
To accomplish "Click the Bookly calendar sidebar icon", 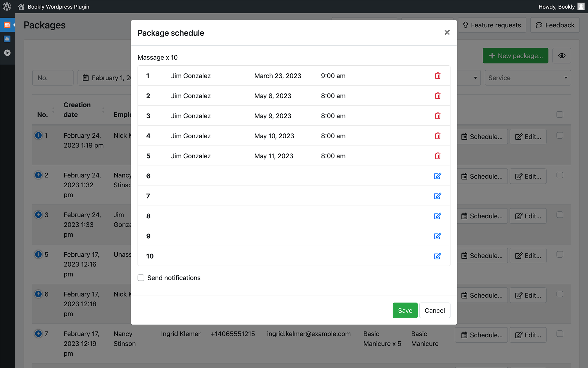I will 7,25.
